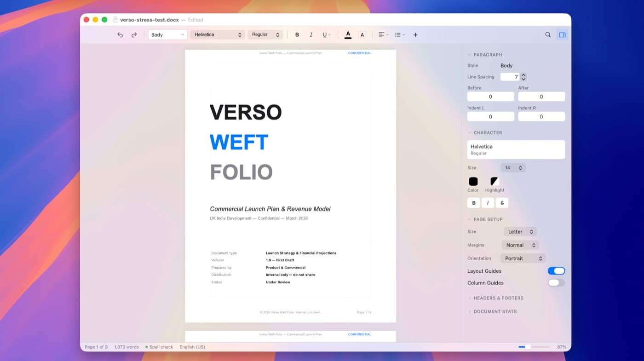
Task: Click the Undo arrow in the toolbar
Action: pyautogui.click(x=120, y=34)
